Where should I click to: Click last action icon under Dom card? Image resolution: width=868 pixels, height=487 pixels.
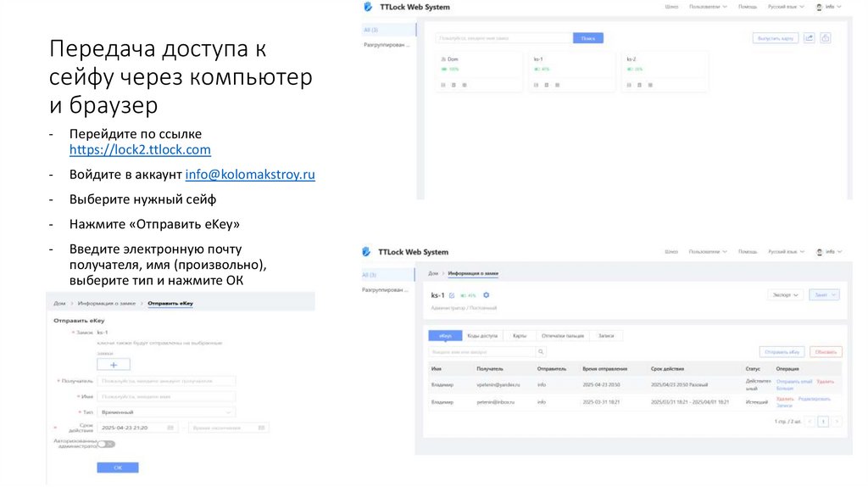(x=465, y=85)
